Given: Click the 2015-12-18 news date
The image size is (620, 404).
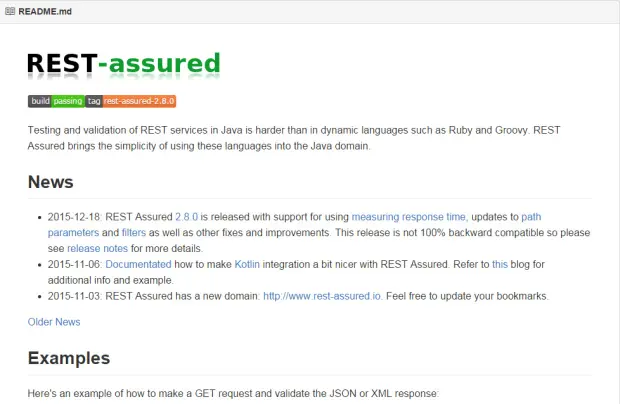Looking at the screenshot, I should (75, 217).
